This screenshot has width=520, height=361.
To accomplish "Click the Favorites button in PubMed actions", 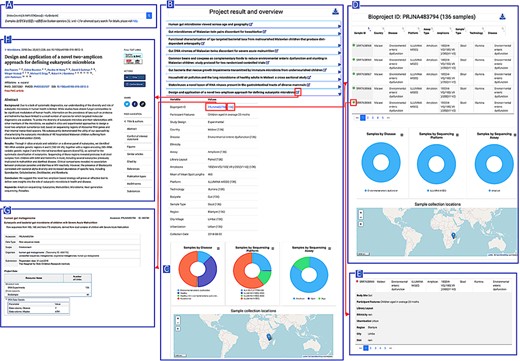I will click(x=135, y=84).
